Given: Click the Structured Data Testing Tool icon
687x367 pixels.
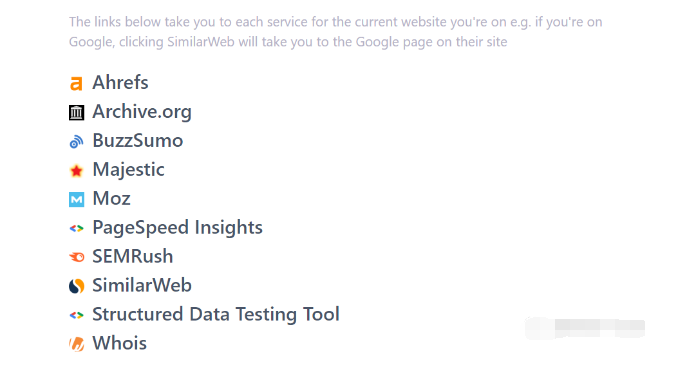Looking at the screenshot, I should [76, 315].
